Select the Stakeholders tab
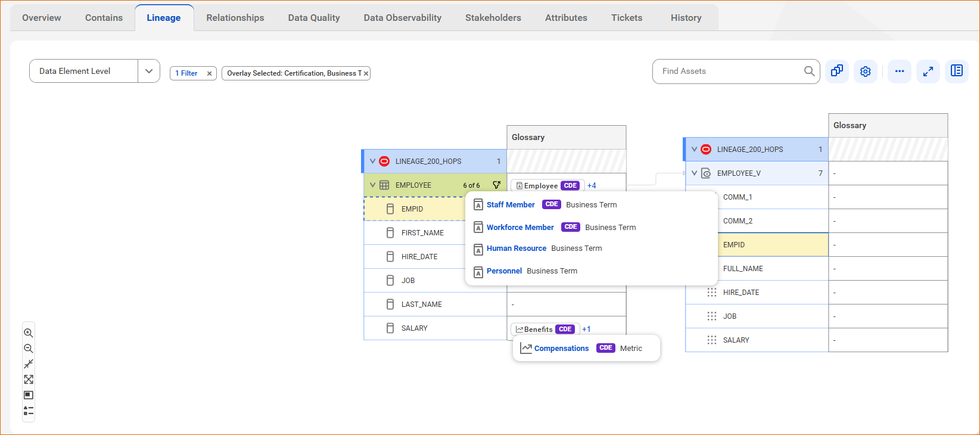The width and height of the screenshot is (980, 435). pos(493,18)
